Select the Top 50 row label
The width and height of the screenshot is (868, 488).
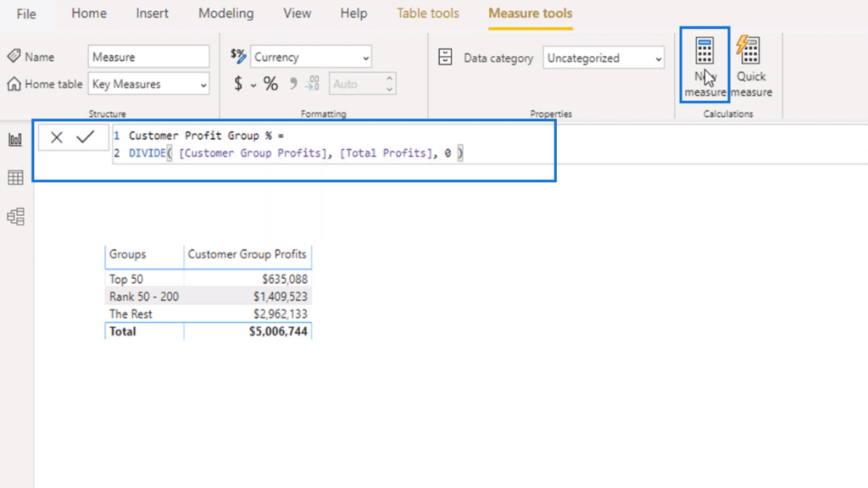[x=125, y=280]
